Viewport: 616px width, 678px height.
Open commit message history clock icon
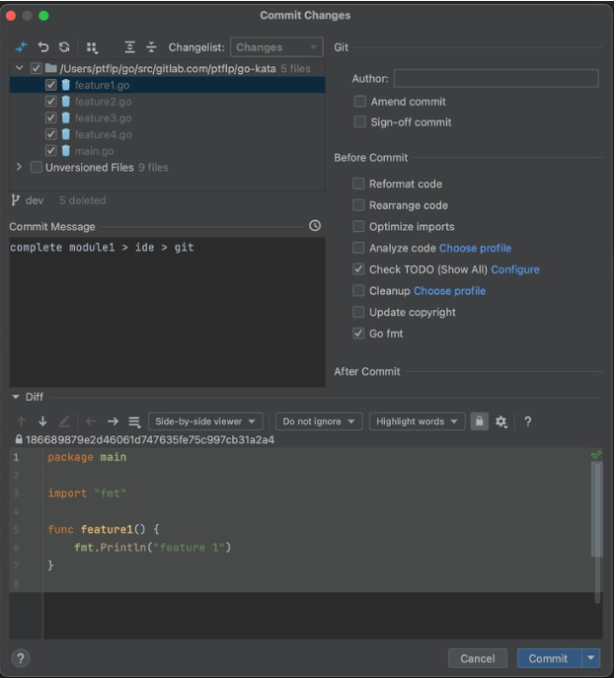tap(315, 226)
